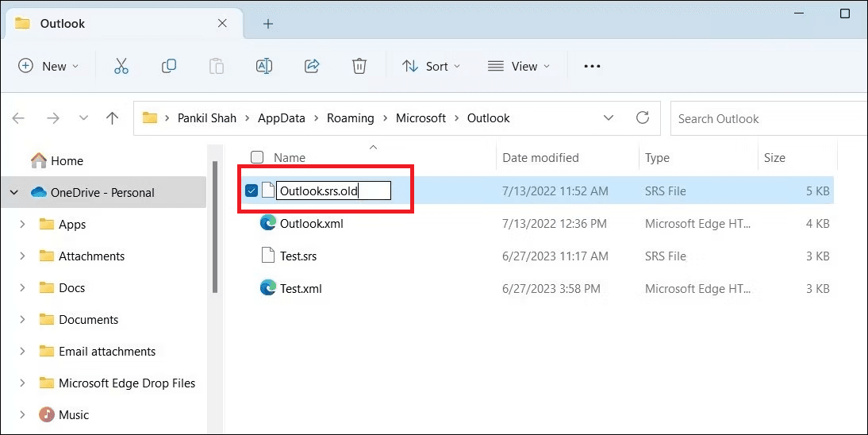
Task: Click Roaming in breadcrumb path
Action: (351, 118)
